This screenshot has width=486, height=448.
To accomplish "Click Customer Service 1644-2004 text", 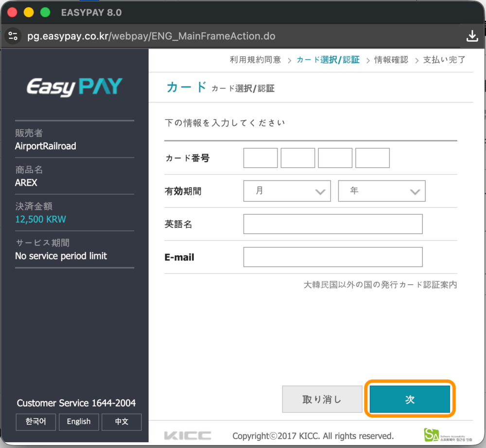I will tap(76, 403).
